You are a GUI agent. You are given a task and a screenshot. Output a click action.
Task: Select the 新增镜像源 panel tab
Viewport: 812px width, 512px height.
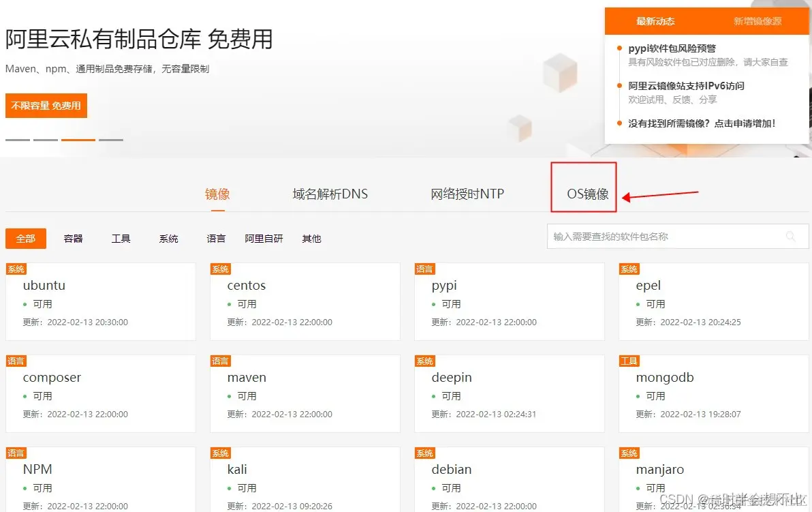(x=758, y=21)
